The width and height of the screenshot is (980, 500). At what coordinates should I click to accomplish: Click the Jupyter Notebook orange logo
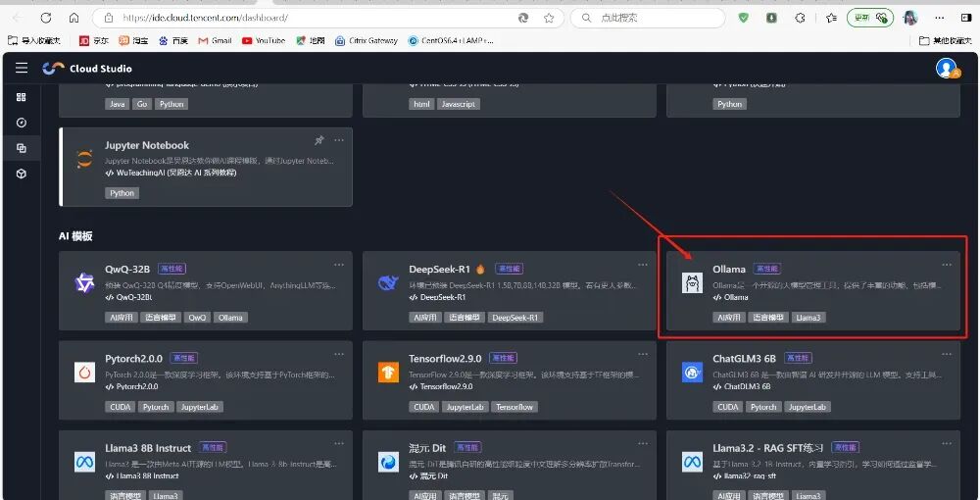(84, 159)
